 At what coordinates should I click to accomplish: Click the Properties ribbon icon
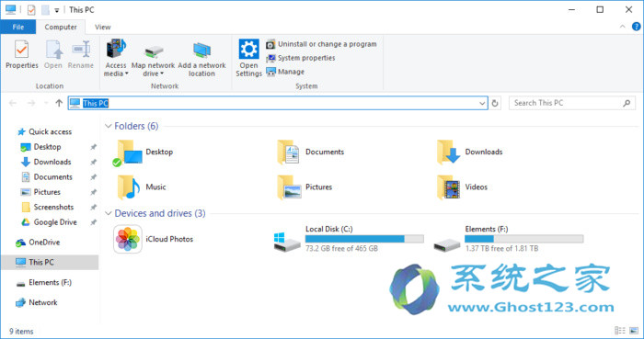pyautogui.click(x=21, y=54)
